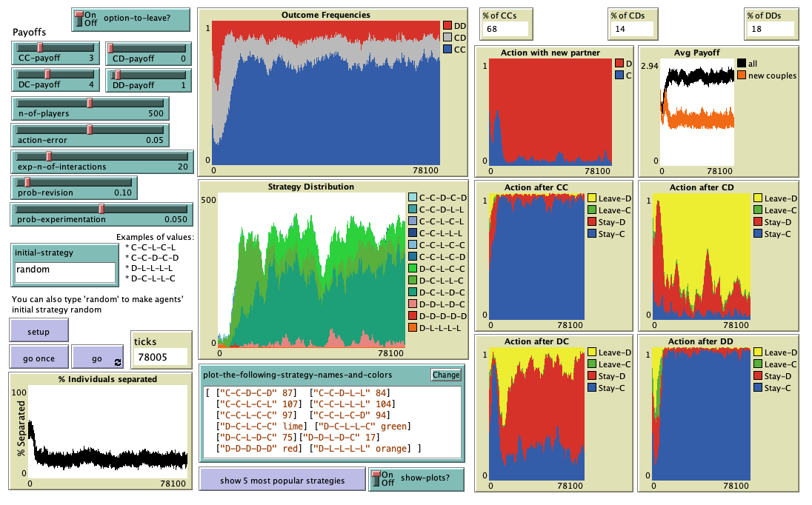Click the action-error slider handle

coord(90,130)
